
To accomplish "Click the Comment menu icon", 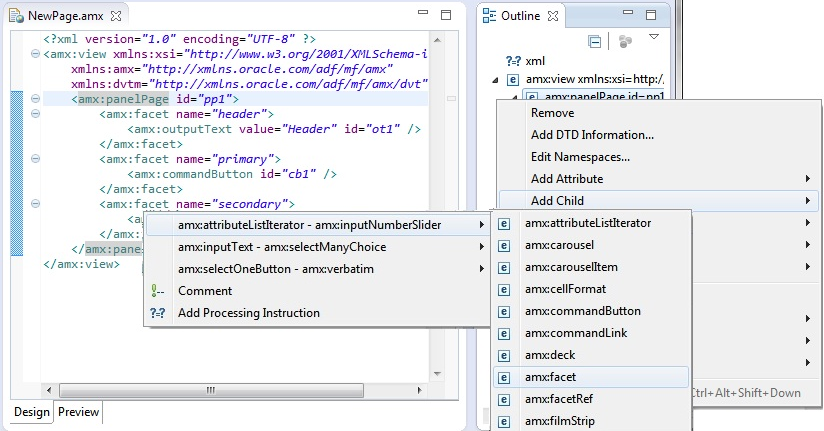I will [158, 291].
